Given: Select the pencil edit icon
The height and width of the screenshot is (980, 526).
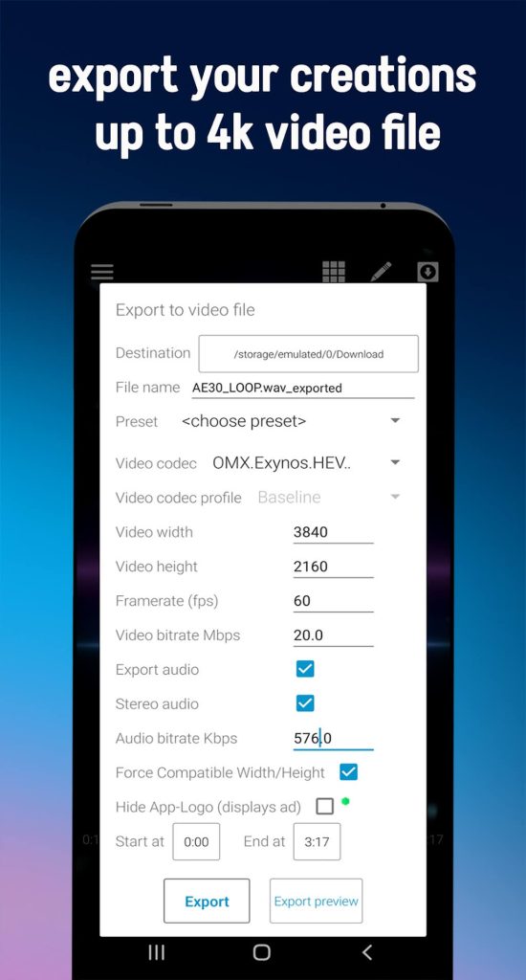Looking at the screenshot, I should click(x=381, y=272).
